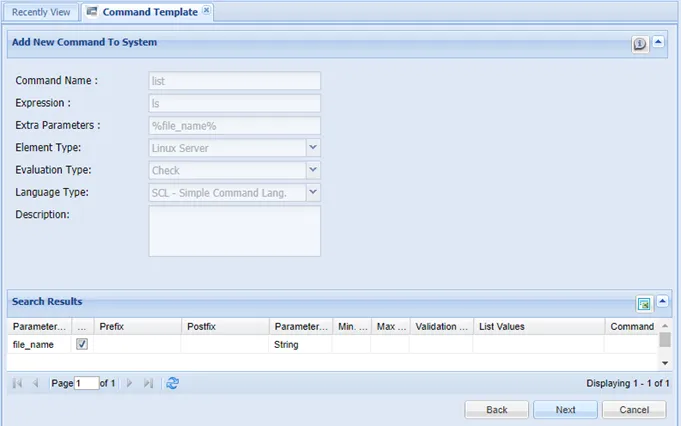Collapse the Search Results panel
Screen dimensions: 681x426
click(661, 302)
